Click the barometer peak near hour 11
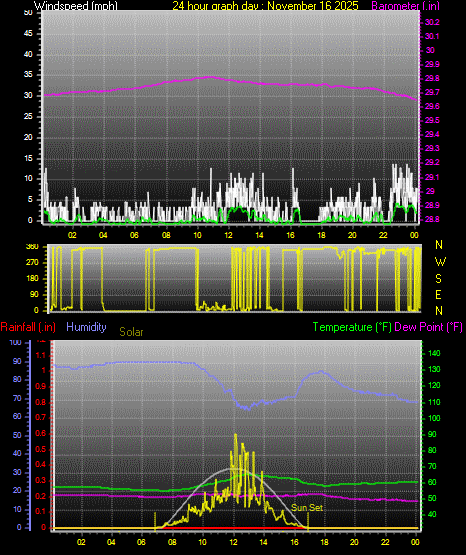The image size is (466, 555). pos(210,77)
